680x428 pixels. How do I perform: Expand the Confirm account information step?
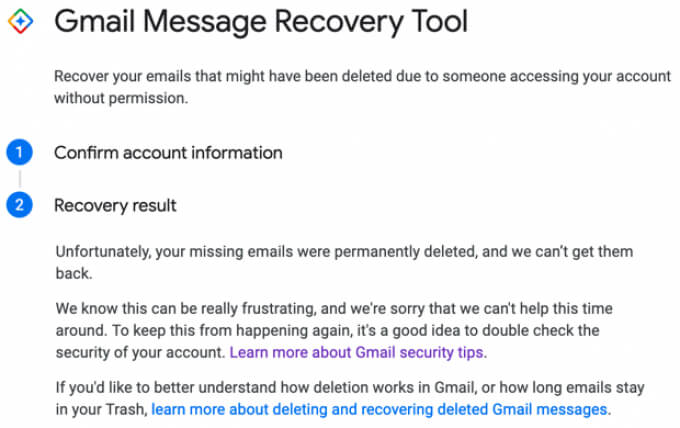tap(168, 153)
